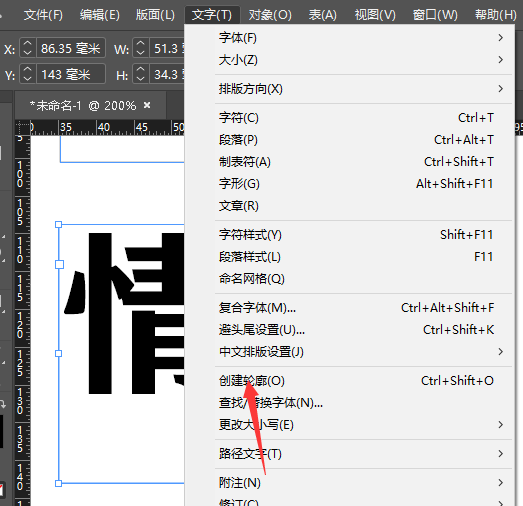Viewport: 523px width, 506px height.
Task: Click the Y value stepper arrows
Action: (27, 74)
